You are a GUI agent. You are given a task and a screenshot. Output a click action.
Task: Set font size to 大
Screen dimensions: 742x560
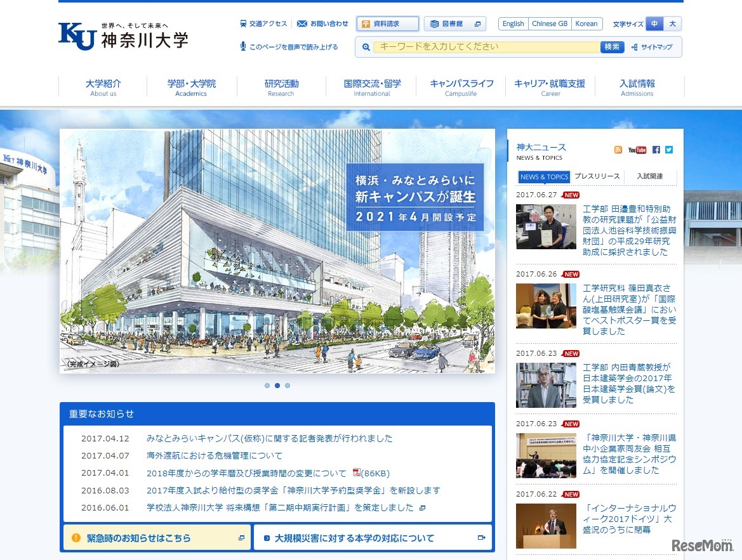(672, 24)
